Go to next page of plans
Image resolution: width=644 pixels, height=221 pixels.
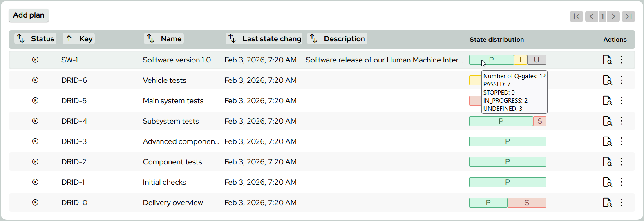(x=613, y=16)
